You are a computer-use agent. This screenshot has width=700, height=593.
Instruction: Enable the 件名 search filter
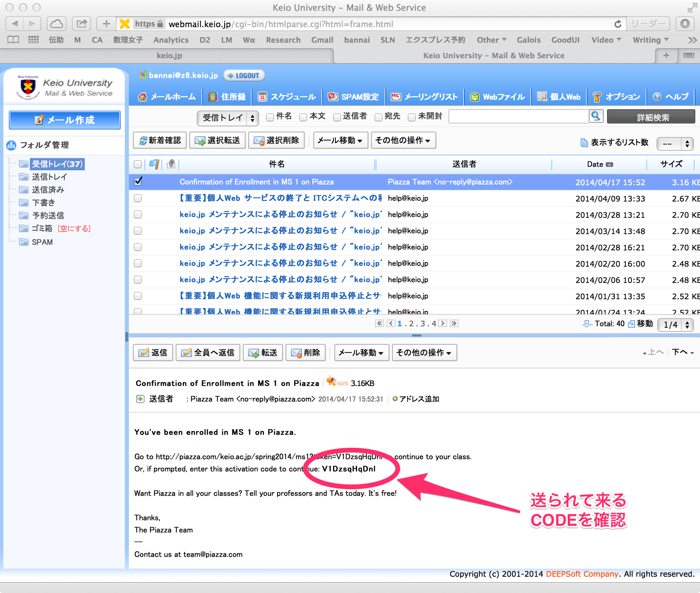[270, 117]
